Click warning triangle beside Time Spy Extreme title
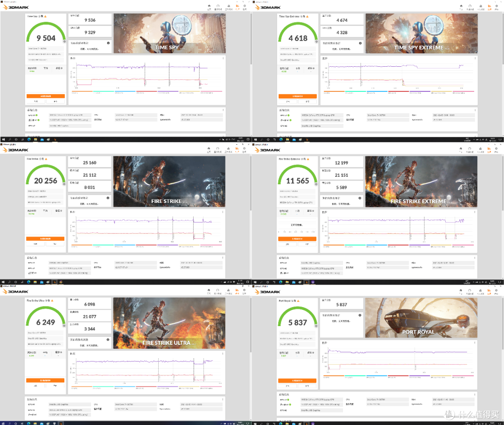This screenshot has width=504, height=425. pos(307,16)
